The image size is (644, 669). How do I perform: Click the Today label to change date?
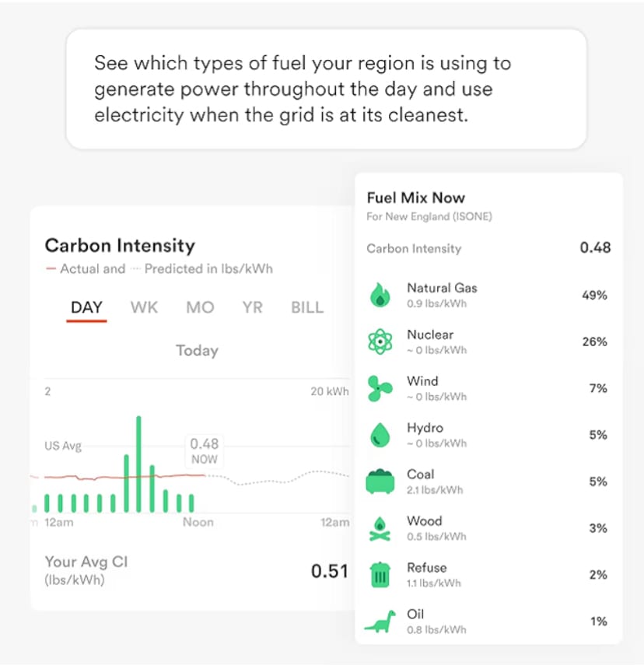pyautogui.click(x=196, y=351)
